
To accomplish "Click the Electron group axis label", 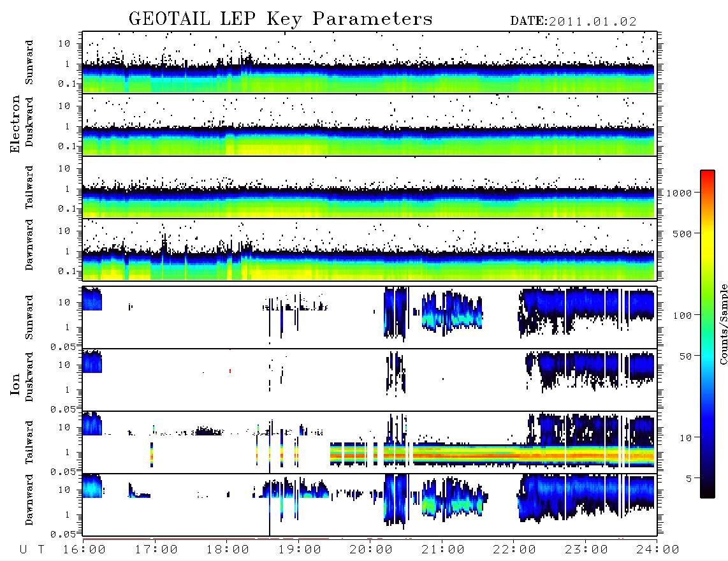I will coord(15,124).
